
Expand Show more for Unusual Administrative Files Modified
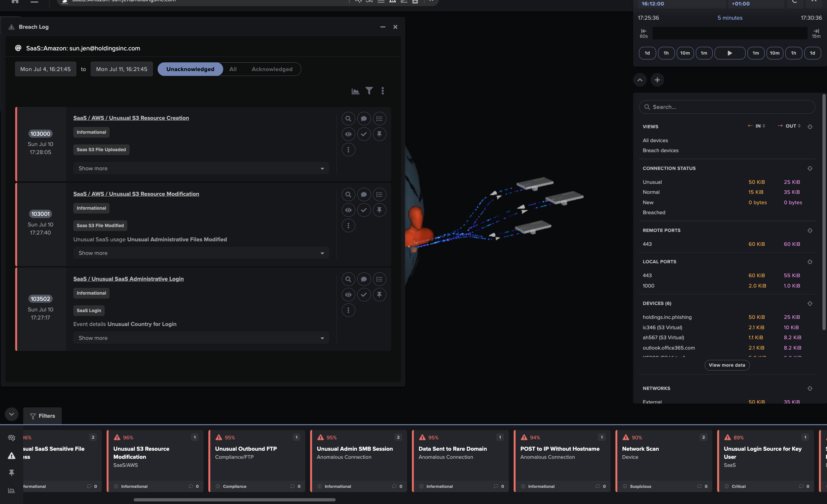point(201,253)
